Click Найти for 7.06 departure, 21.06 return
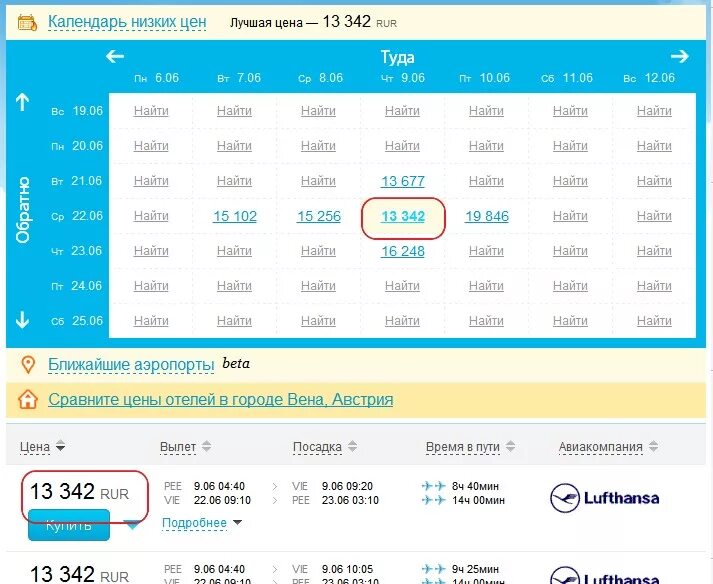Image resolution: width=713 pixels, height=584 pixels. (234, 181)
